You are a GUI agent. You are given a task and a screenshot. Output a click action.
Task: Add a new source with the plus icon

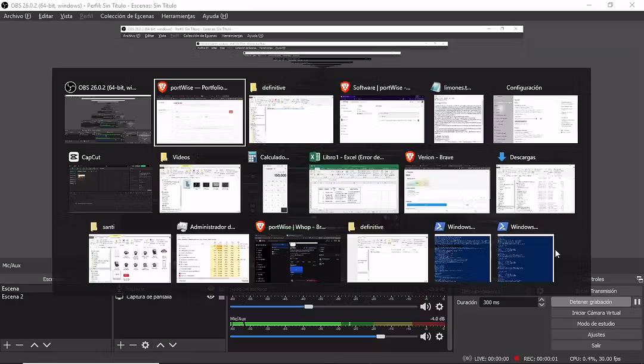(120, 345)
